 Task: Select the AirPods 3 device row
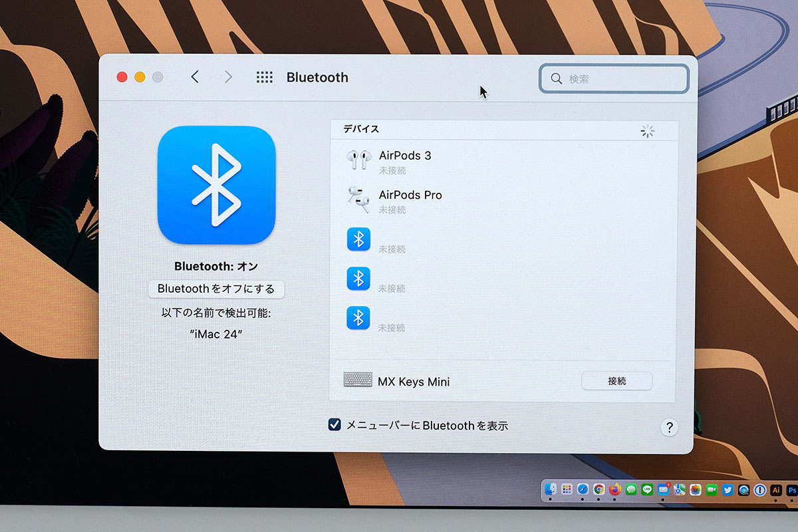[503, 161]
